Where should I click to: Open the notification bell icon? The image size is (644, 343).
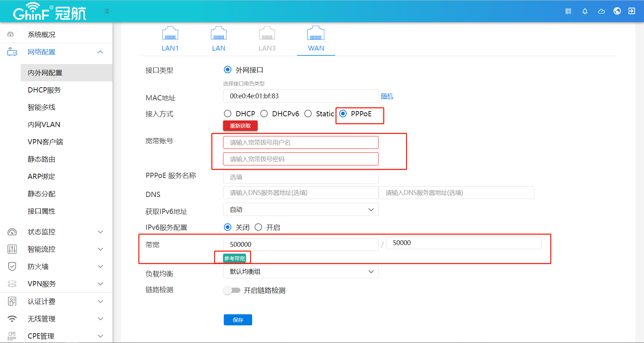pos(585,11)
